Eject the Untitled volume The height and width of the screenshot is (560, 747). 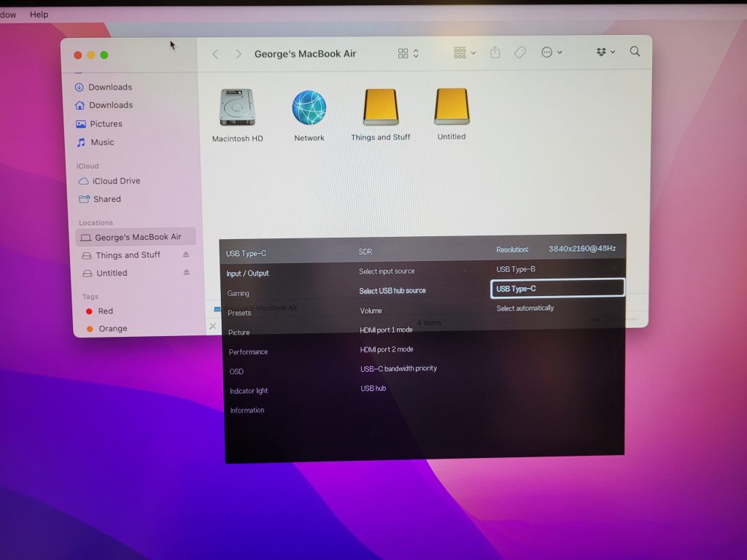point(186,273)
